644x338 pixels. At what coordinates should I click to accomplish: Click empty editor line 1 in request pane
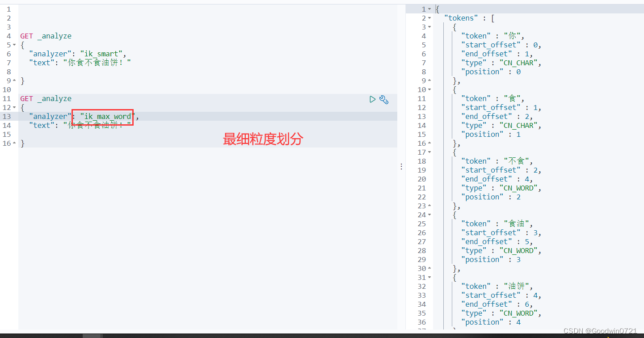tap(208, 9)
